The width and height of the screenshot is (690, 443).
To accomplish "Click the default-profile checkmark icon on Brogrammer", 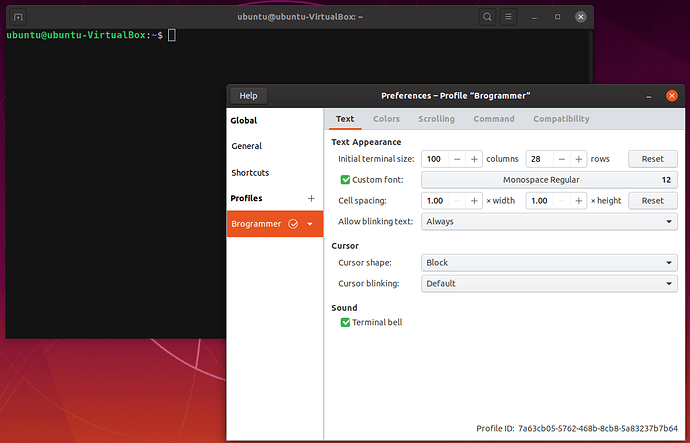I will click(x=293, y=224).
